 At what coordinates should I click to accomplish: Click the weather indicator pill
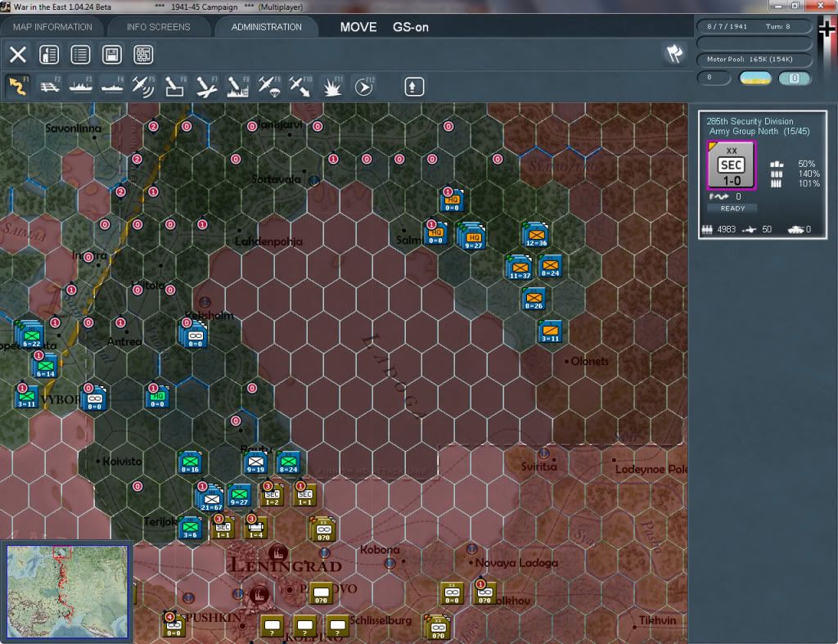point(755,78)
